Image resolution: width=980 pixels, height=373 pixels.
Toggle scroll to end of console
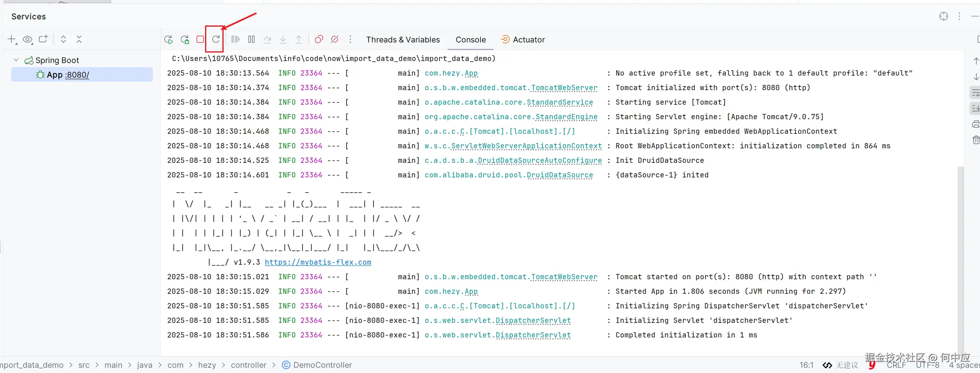tap(976, 108)
